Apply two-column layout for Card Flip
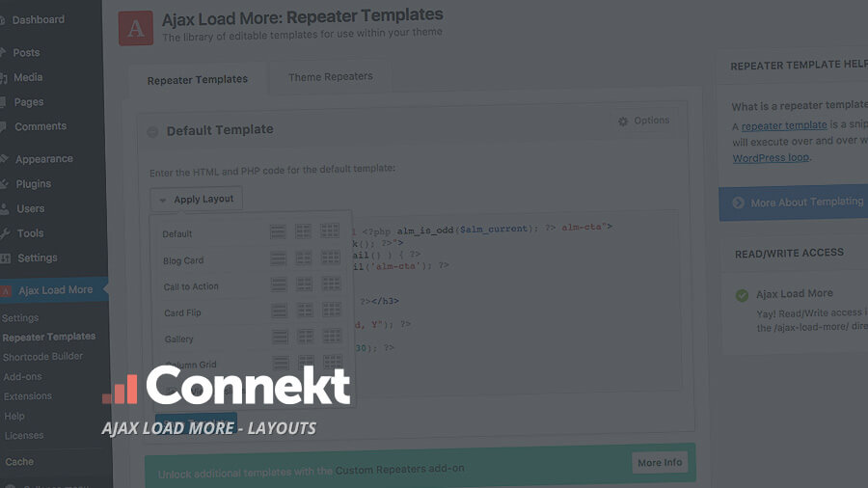 pos(305,310)
